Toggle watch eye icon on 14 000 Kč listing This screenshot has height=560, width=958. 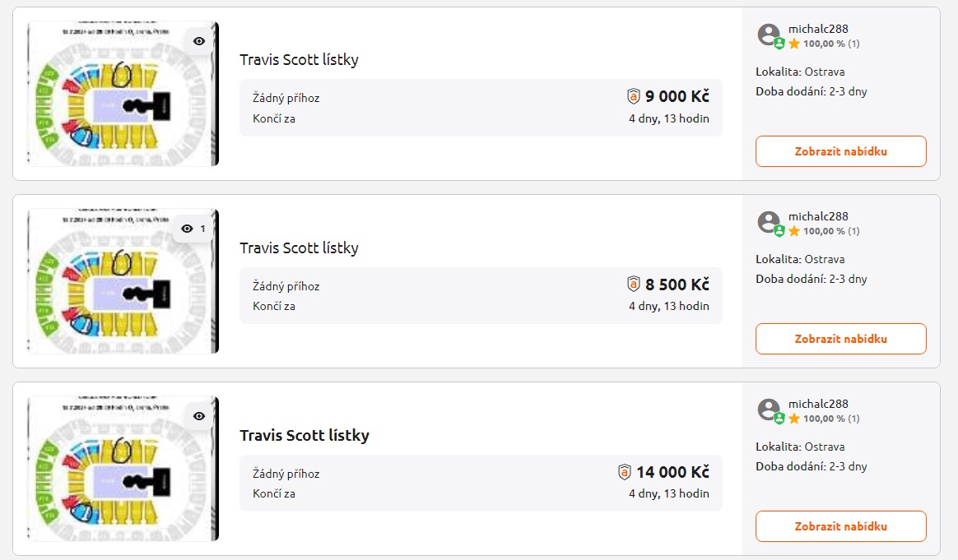pos(199,416)
